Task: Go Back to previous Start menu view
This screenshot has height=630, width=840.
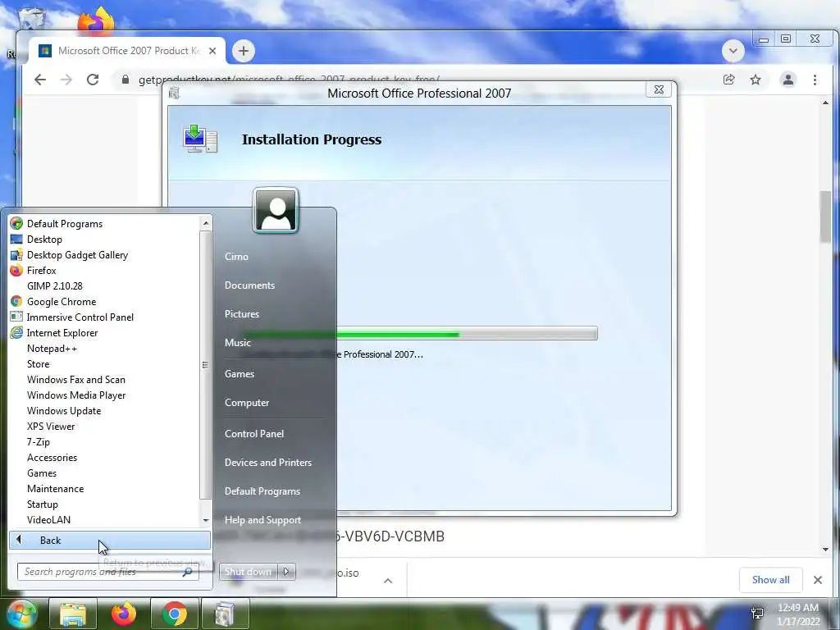Action: point(110,541)
